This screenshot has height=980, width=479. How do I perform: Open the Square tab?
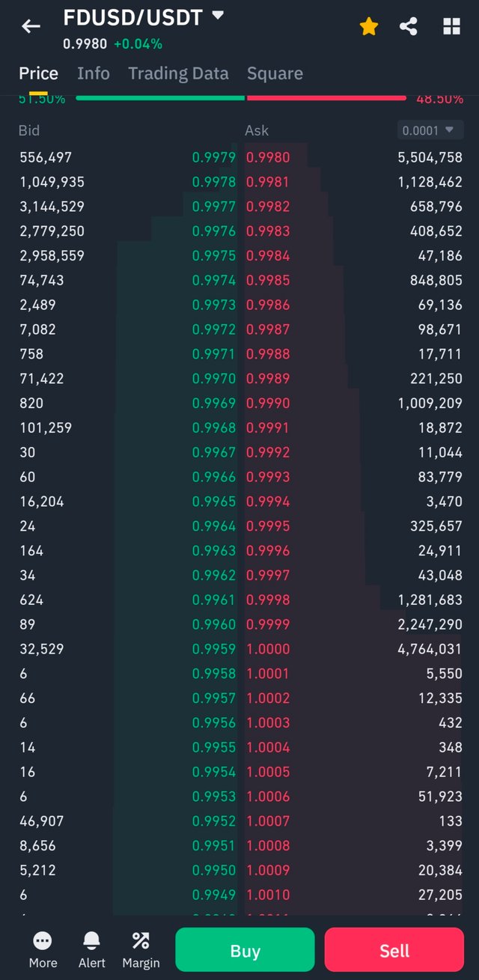(275, 73)
